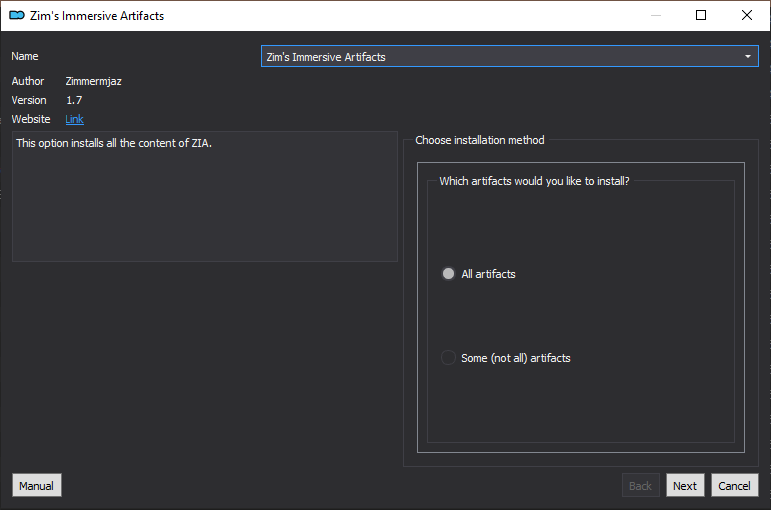Click the option description text box
Image resolution: width=771 pixels, height=510 pixels.
point(205,196)
